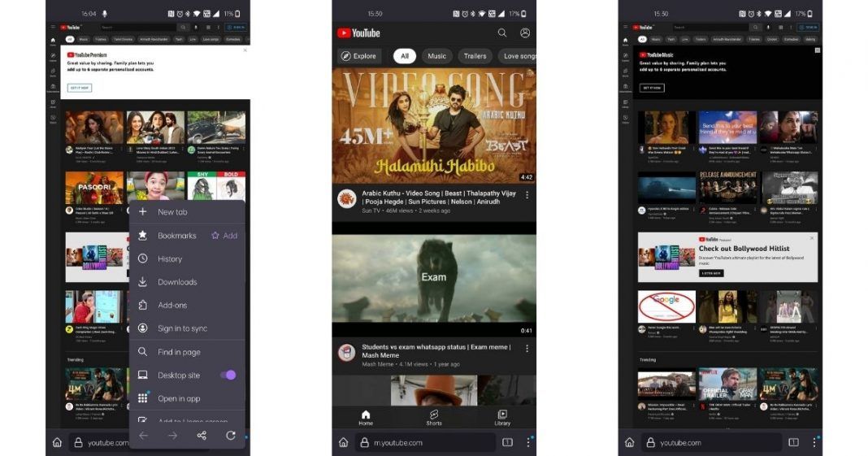Open the tabs counter in middle phone
Image resolution: width=868 pixels, height=456 pixels.
point(508,442)
